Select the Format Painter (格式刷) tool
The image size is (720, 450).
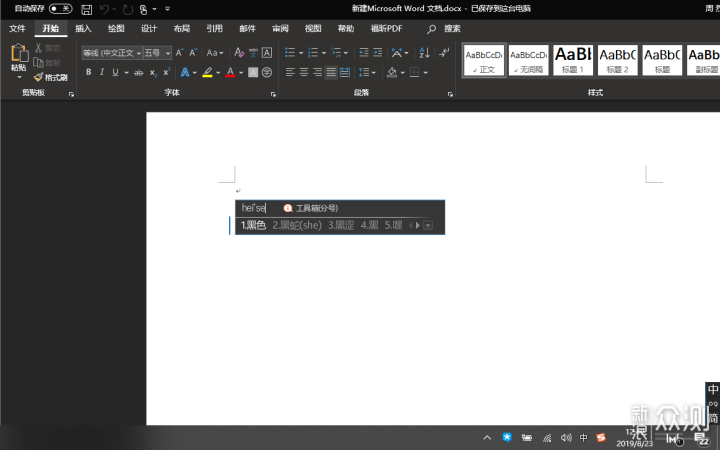point(51,77)
